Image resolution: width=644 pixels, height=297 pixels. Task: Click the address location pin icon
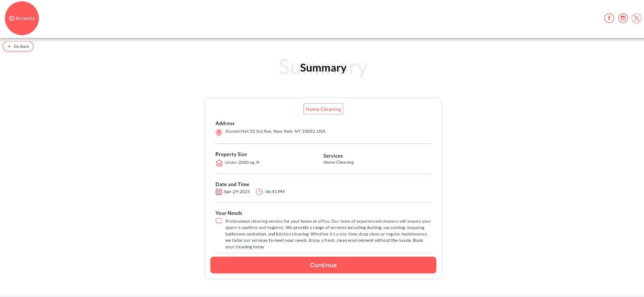coord(219,132)
